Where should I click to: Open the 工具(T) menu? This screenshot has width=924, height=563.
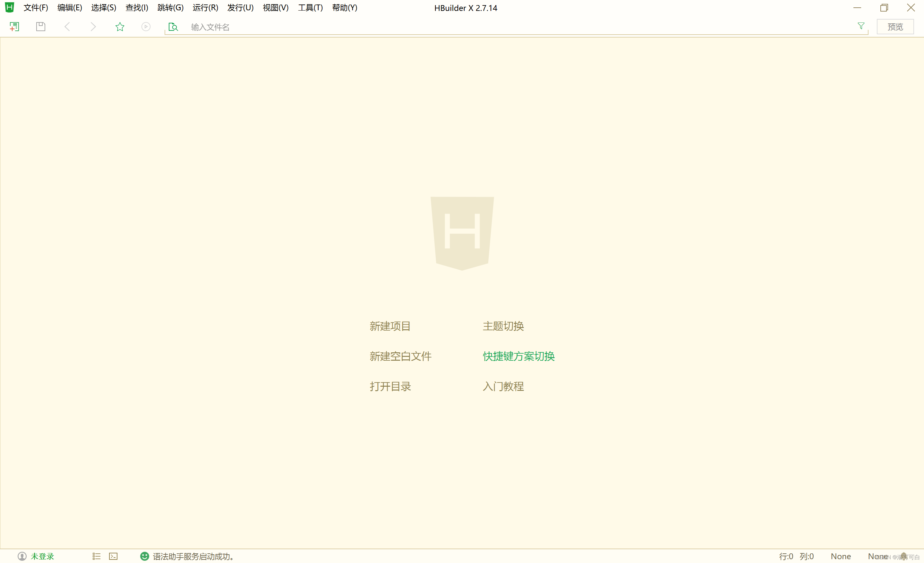pyautogui.click(x=310, y=7)
